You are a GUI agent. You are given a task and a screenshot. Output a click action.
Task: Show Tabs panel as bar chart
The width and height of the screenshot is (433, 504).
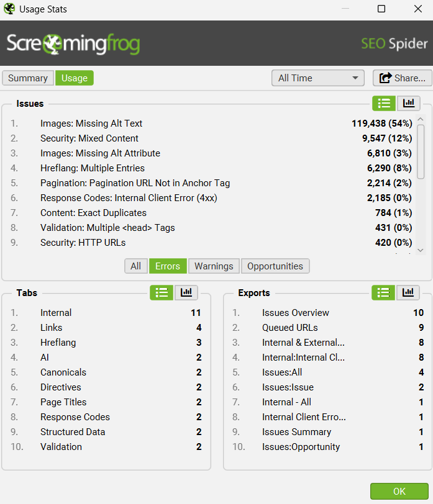pyautogui.click(x=186, y=292)
